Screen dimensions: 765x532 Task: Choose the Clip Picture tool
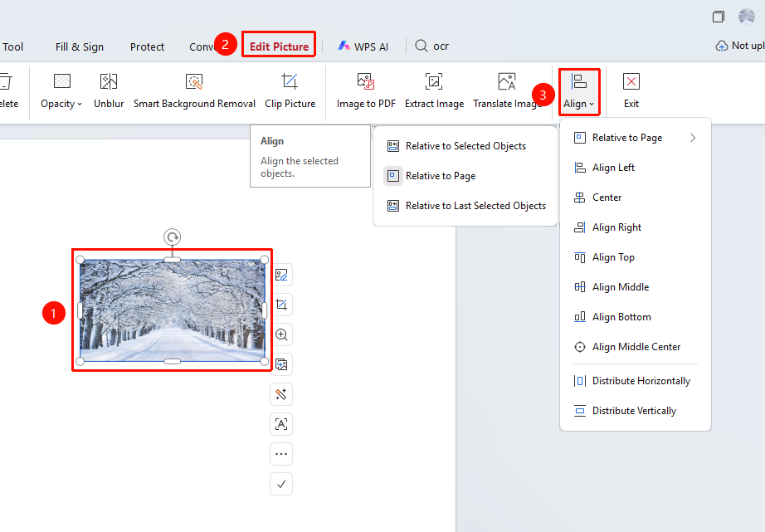click(290, 90)
